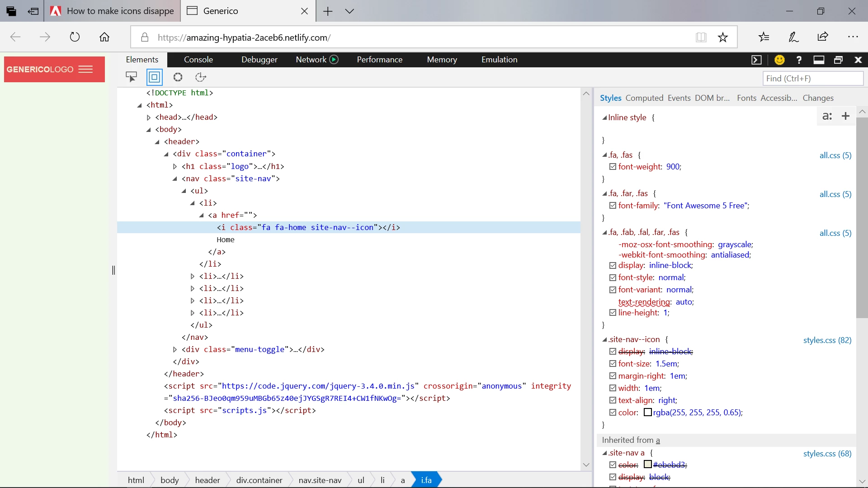Viewport: 868px width, 488px height.
Task: Expand the menu-toggle div node
Action: click(175, 350)
